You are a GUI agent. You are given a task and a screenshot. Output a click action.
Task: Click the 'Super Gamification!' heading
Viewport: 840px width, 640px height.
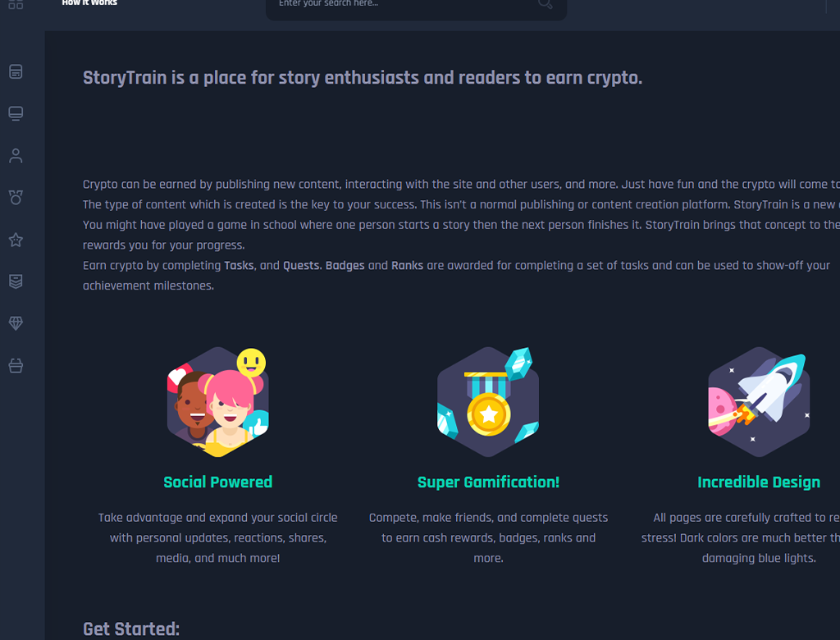point(488,482)
